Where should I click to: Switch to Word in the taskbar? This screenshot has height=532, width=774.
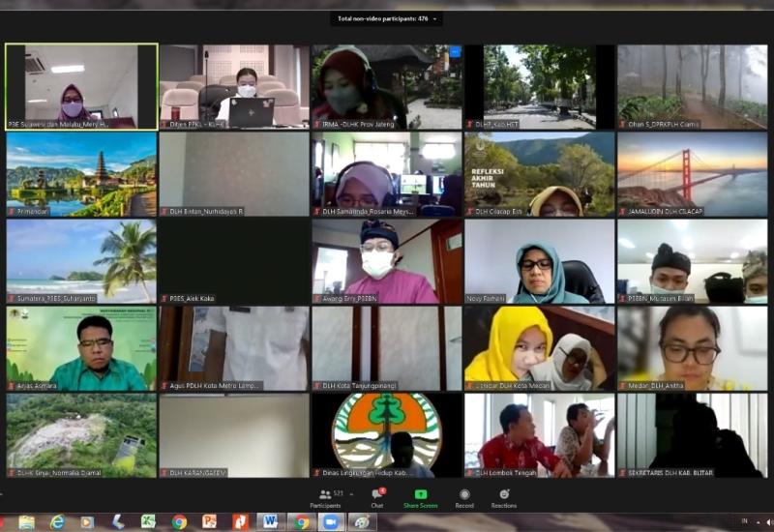270,522
